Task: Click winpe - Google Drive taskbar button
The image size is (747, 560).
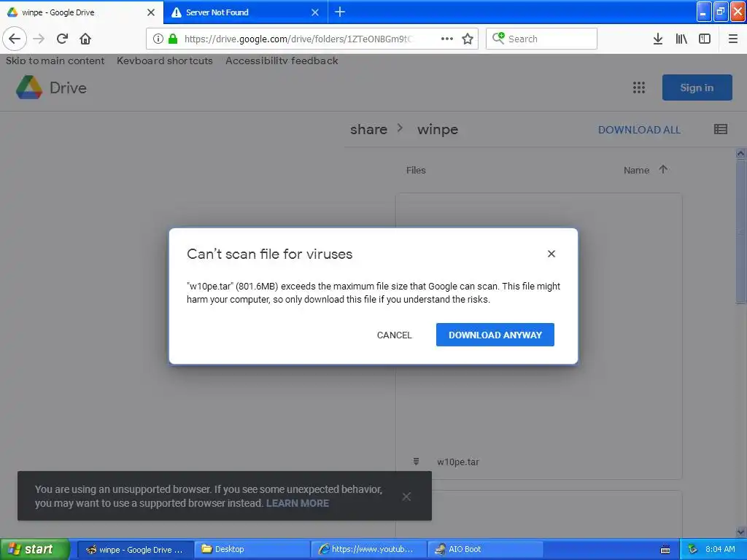Action: [x=135, y=549]
